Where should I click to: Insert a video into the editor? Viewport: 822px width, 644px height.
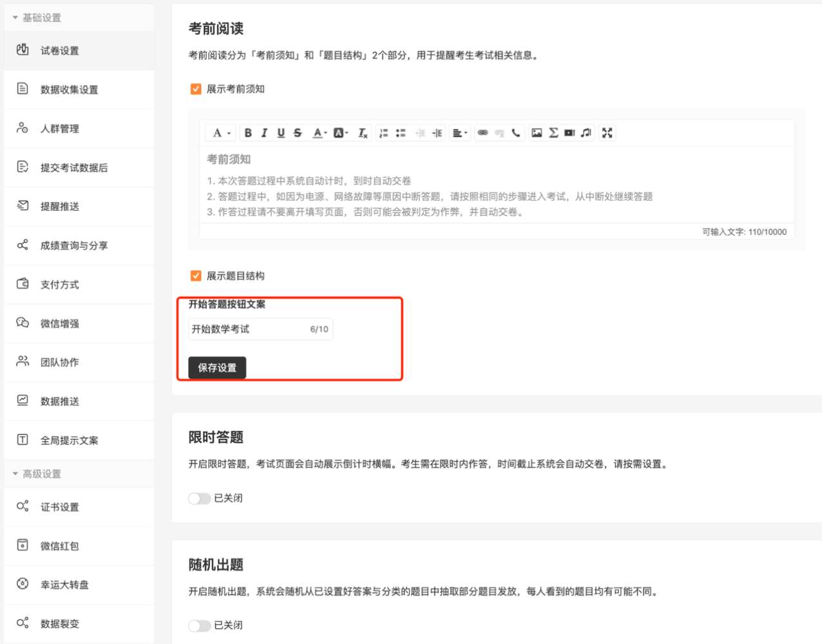coord(569,133)
